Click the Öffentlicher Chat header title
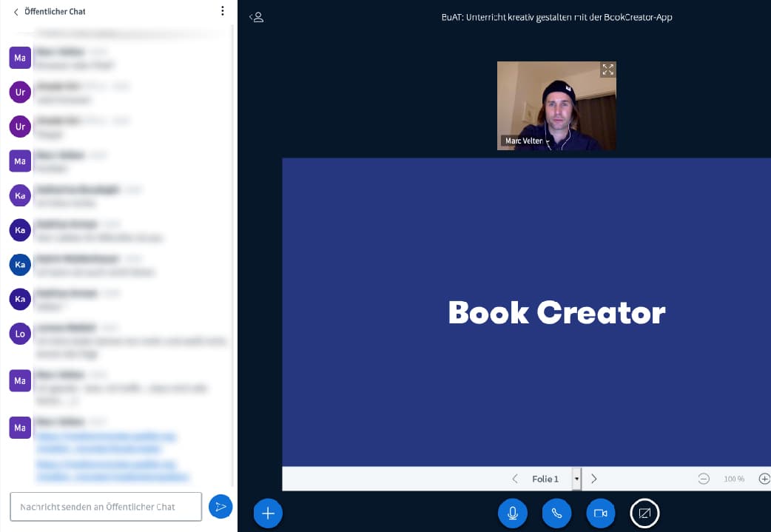 point(55,11)
